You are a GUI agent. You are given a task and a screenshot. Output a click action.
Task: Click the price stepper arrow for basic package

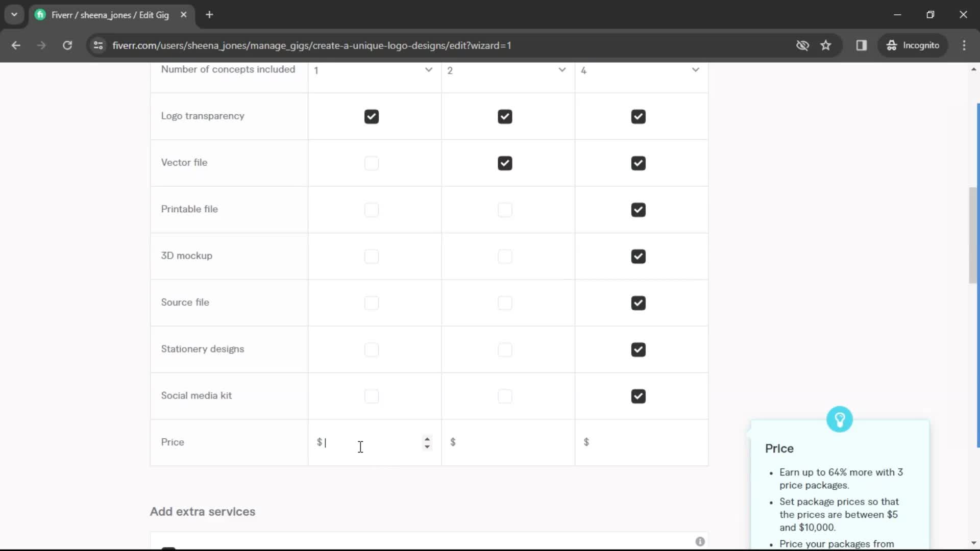427,442
